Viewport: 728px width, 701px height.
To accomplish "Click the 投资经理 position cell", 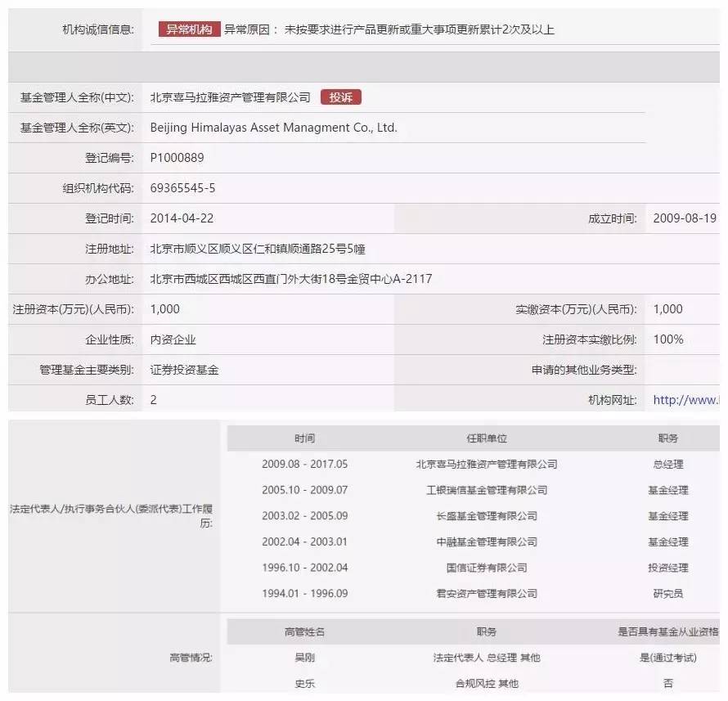I will coord(668,568).
